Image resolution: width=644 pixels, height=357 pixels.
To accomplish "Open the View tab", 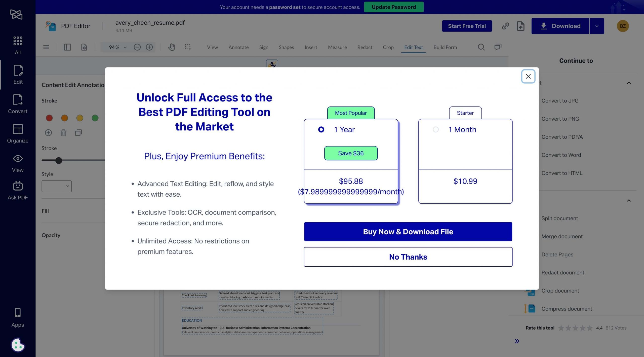I will [212, 47].
